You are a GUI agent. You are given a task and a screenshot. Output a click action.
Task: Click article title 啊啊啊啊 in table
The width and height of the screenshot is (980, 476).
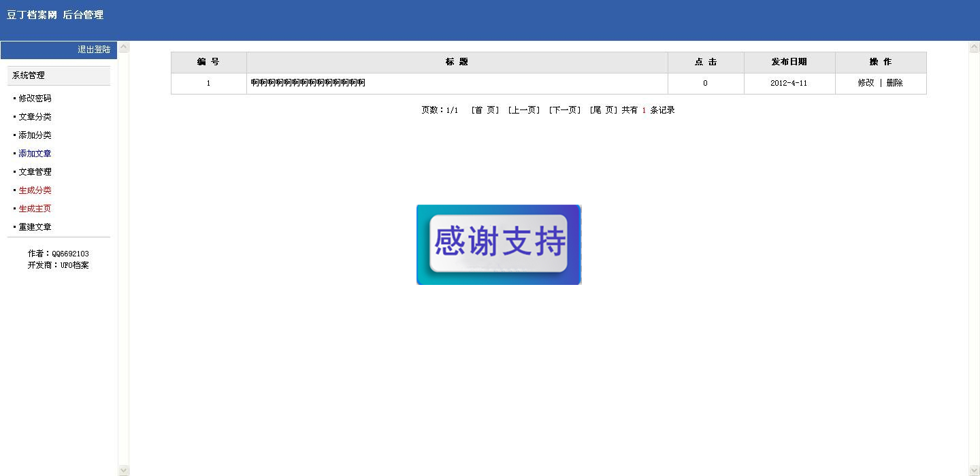point(308,83)
